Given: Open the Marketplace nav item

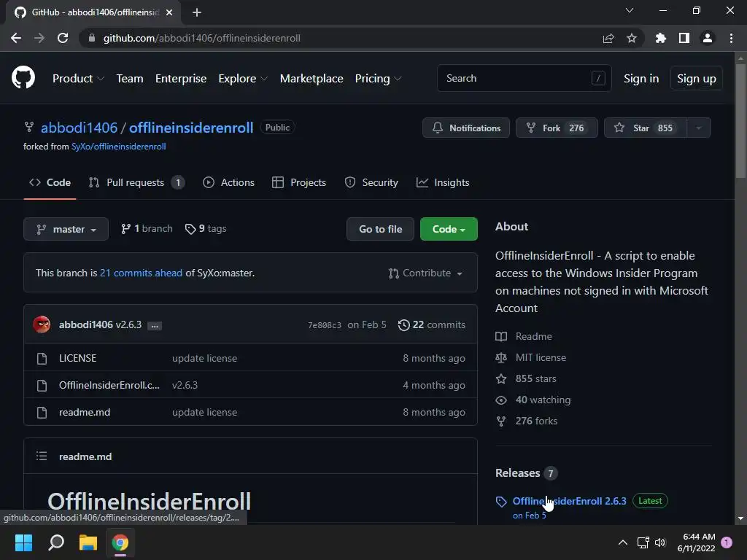Looking at the screenshot, I should (311, 79).
